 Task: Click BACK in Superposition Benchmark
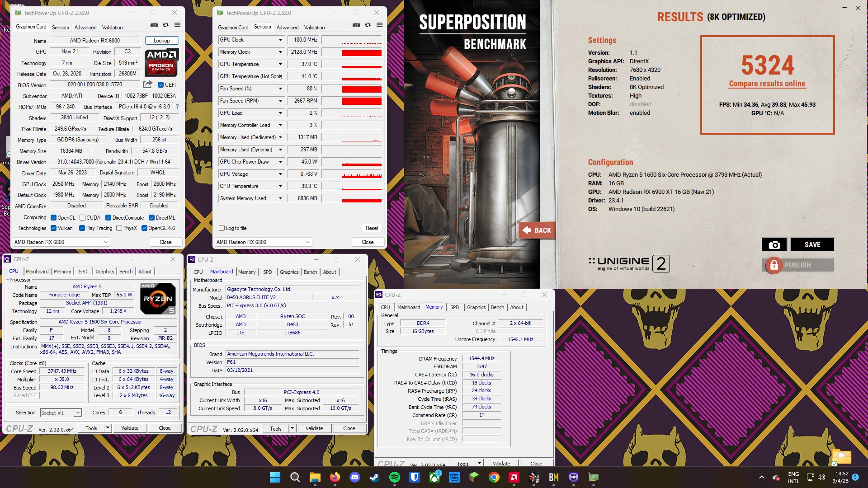pos(537,230)
